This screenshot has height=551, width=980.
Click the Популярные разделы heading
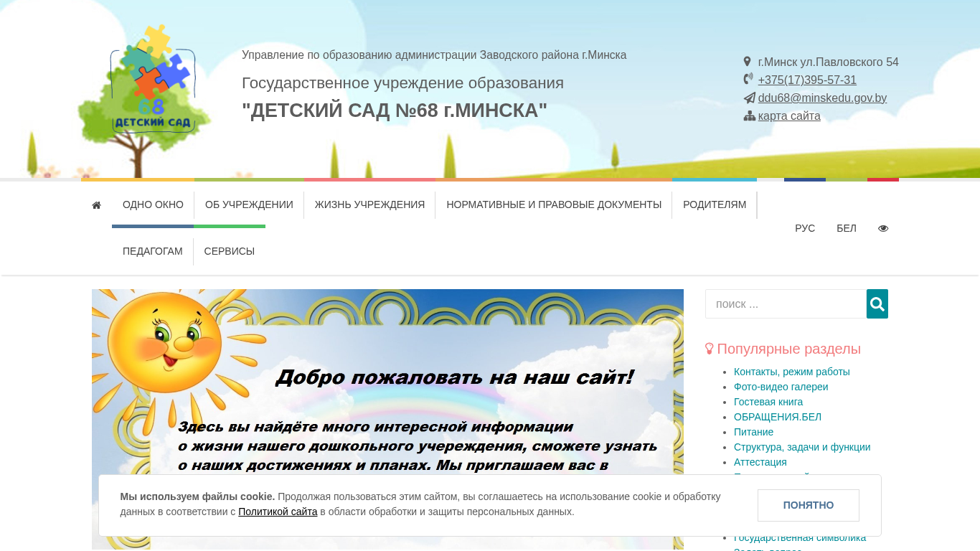click(x=788, y=349)
